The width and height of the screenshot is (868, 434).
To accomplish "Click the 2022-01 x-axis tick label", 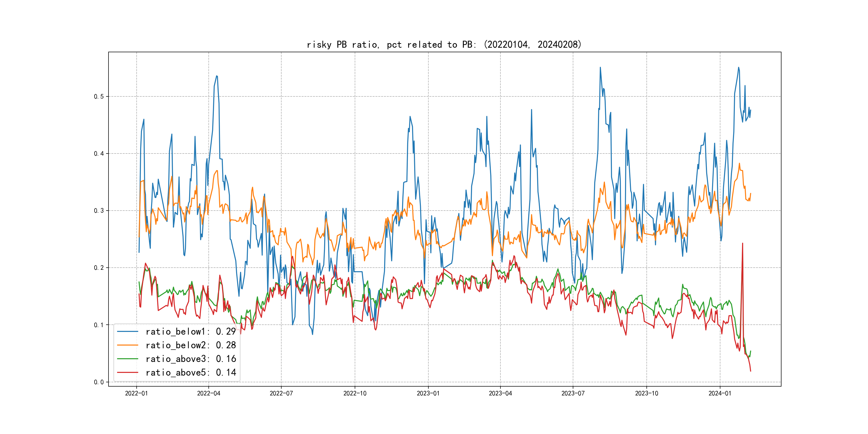I will pos(136,393).
